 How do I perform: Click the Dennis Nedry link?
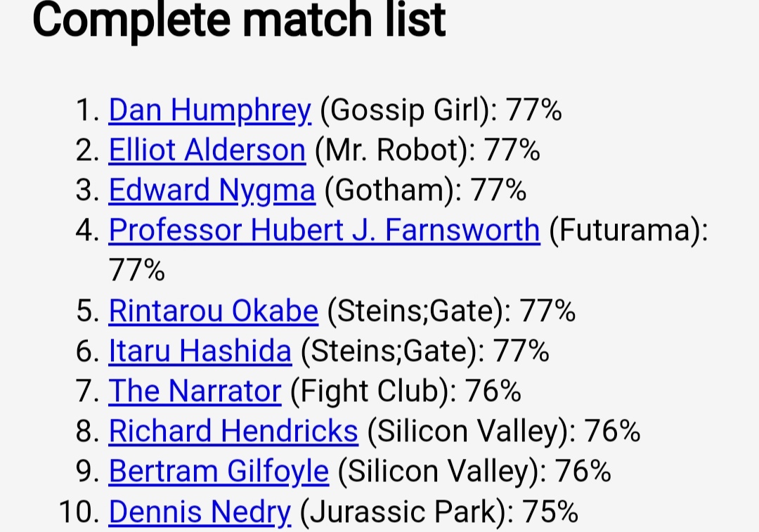pos(200,512)
